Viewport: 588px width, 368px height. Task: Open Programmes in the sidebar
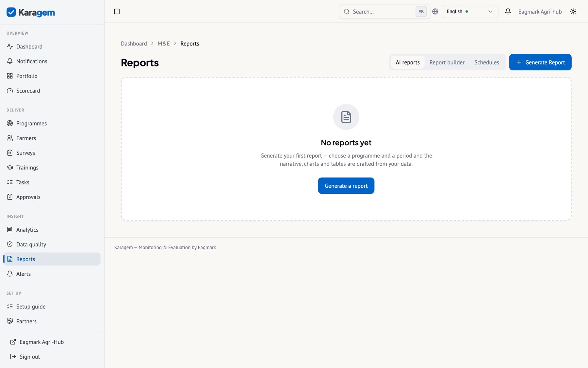pos(52,123)
